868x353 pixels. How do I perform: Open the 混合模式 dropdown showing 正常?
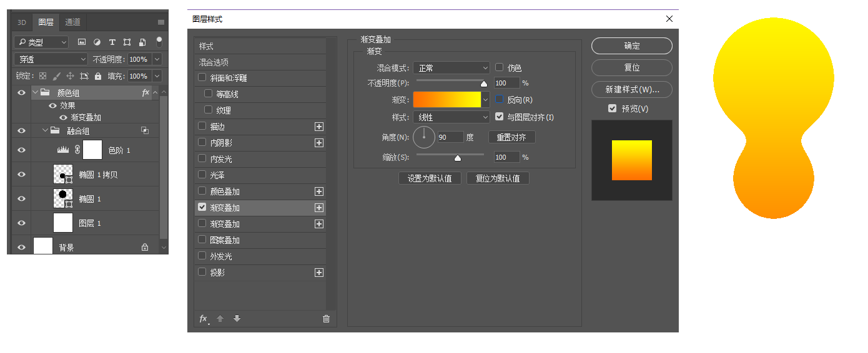coord(451,67)
